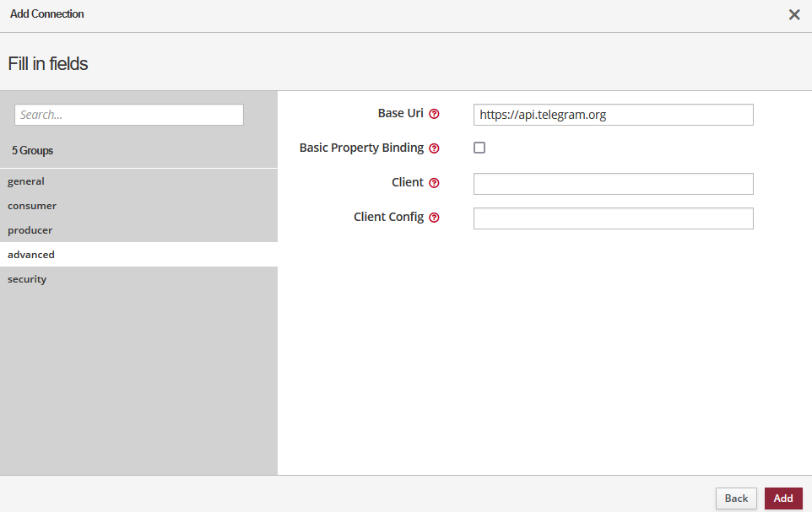This screenshot has height=512, width=812.
Task: Enable the Basic Property Binding checkbox
Action: pyautogui.click(x=479, y=148)
